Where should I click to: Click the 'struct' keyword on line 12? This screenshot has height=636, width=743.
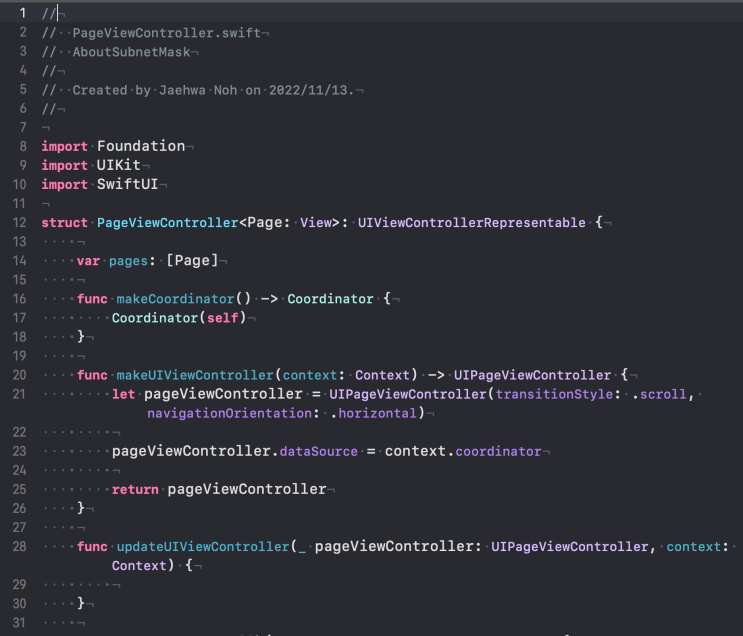click(x=64, y=222)
